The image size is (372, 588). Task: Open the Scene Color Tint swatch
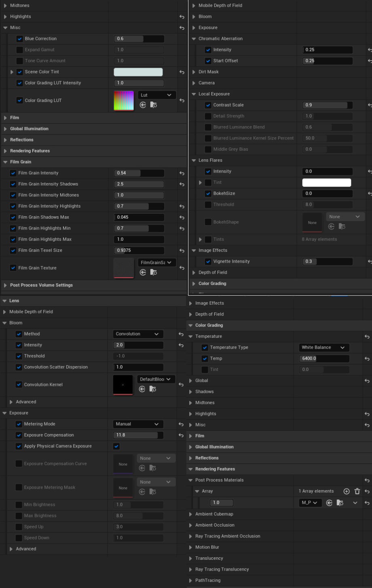(x=138, y=72)
